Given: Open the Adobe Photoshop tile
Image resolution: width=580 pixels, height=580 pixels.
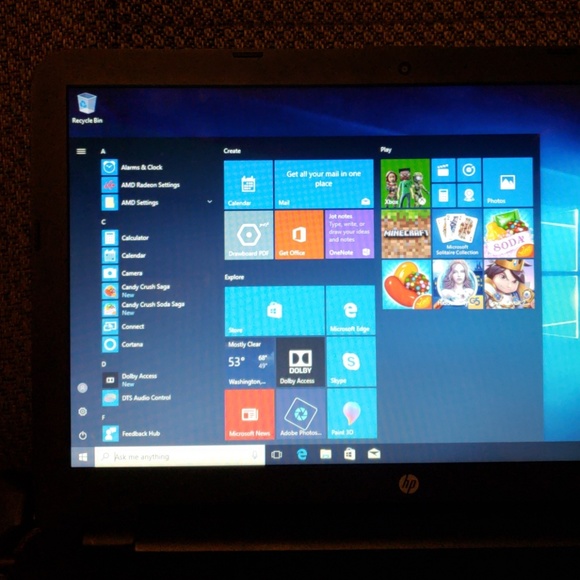Looking at the screenshot, I should point(301,414).
